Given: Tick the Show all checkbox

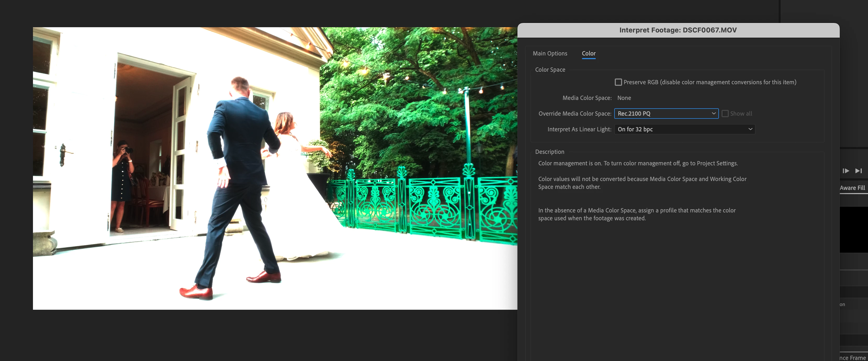Looking at the screenshot, I should (x=725, y=114).
